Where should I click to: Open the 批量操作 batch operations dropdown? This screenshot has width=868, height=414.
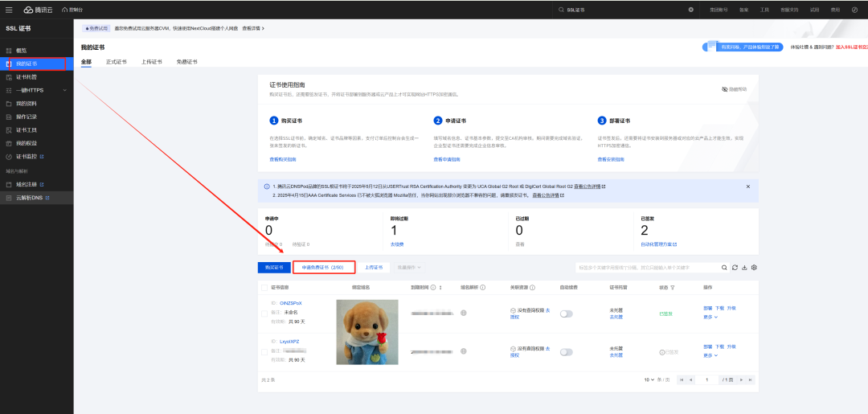[409, 267]
